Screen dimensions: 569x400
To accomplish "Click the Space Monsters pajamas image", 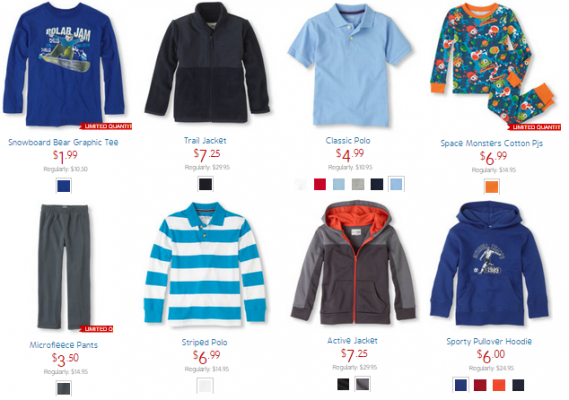I will [492, 65].
